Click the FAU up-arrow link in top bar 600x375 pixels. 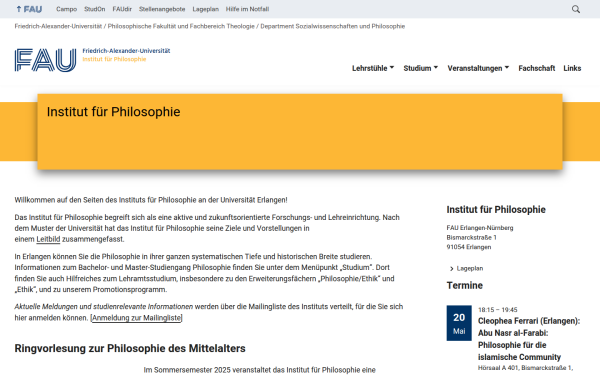point(29,9)
